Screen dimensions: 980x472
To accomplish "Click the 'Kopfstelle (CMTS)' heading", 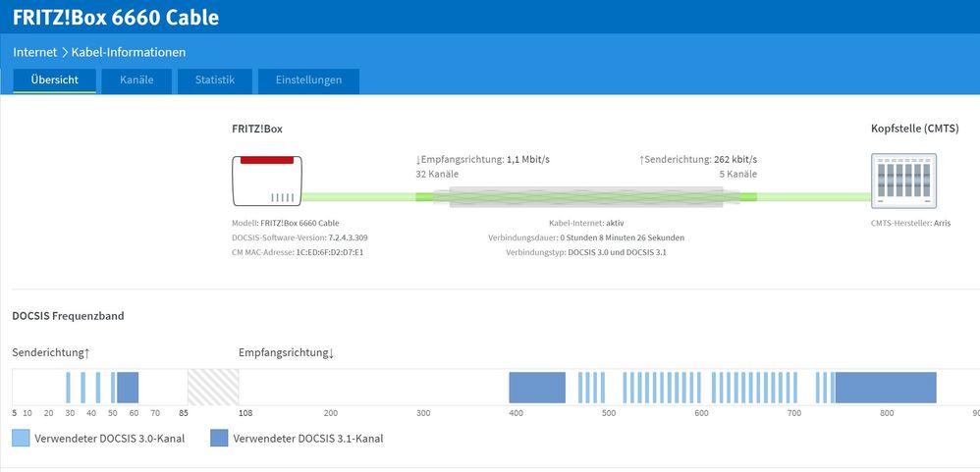I will tap(915, 129).
